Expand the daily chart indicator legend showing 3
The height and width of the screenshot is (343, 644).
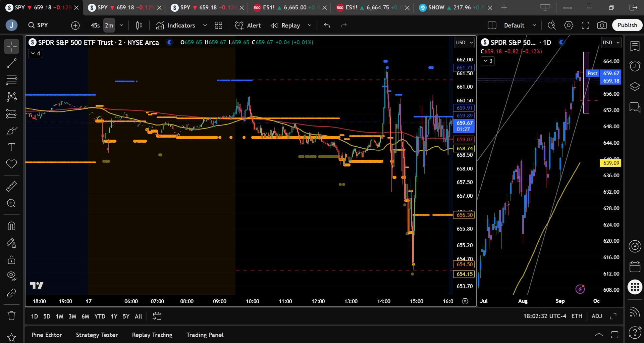click(x=488, y=61)
